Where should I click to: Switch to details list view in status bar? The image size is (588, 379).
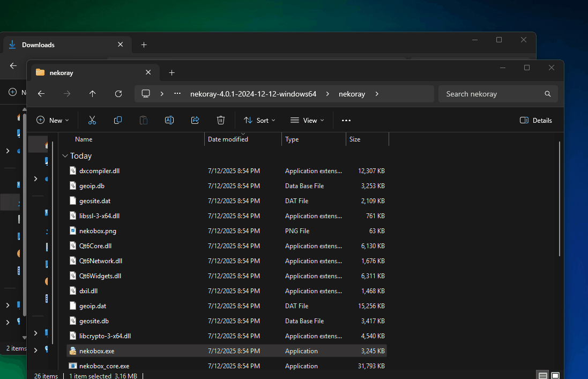point(543,375)
